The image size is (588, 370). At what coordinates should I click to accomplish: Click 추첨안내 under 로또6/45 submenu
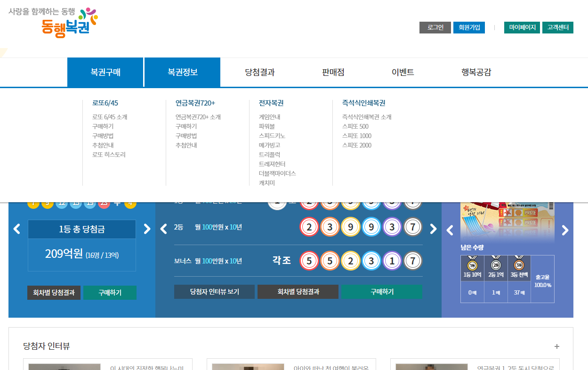[103, 145]
